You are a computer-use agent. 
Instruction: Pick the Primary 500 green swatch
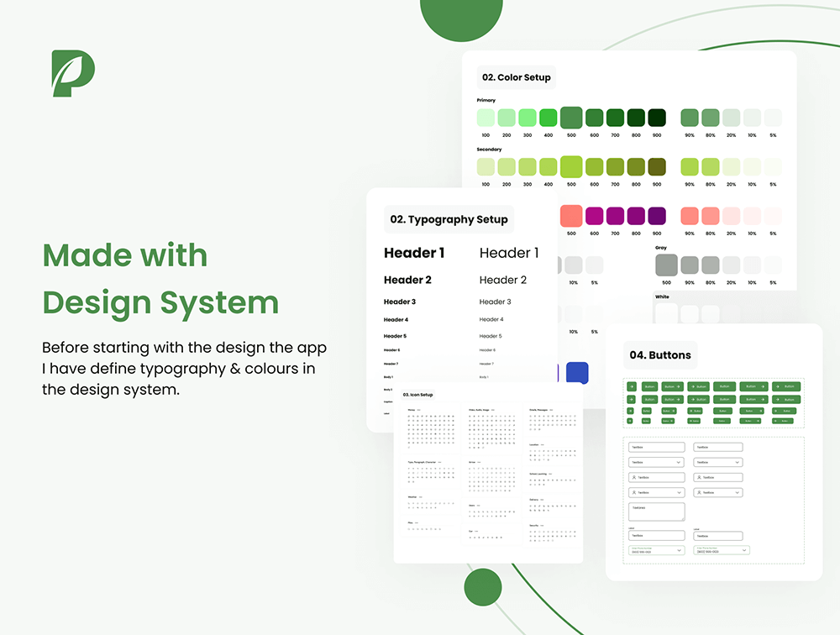[571, 118]
